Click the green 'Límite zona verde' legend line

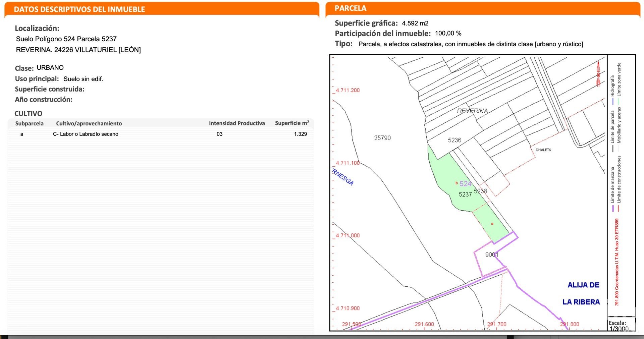(619, 101)
